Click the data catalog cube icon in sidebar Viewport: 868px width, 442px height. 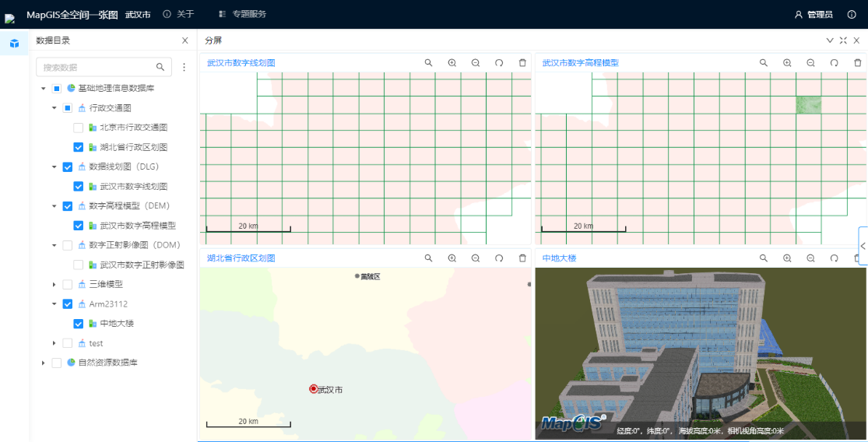coord(14,43)
